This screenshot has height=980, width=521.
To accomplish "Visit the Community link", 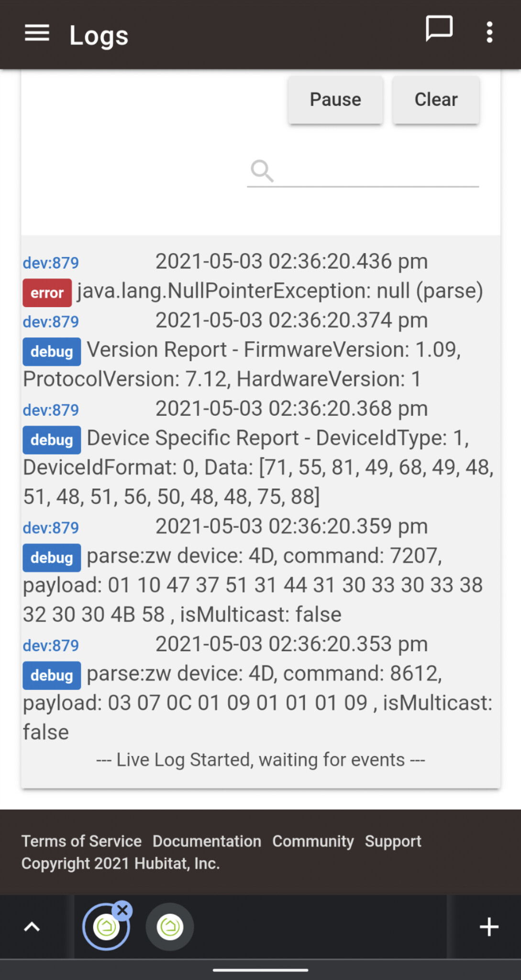I will click(313, 841).
